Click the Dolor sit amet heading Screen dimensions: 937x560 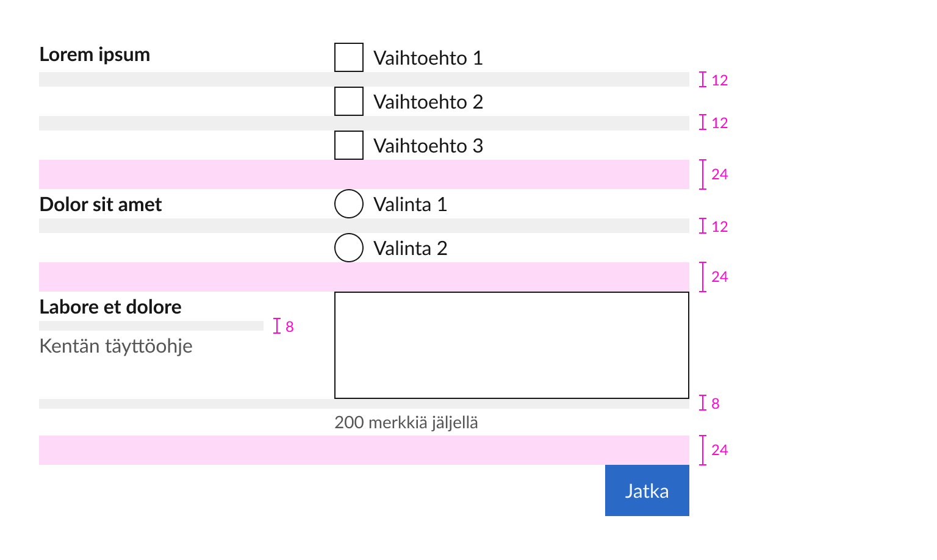pos(101,204)
